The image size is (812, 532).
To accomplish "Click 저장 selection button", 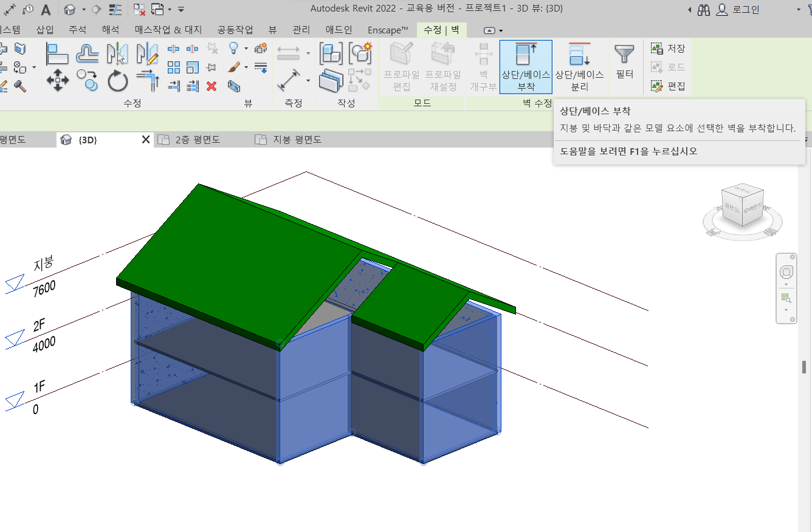I will (668, 49).
